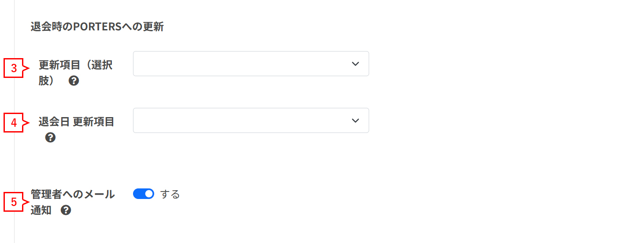The image size is (644, 243).
Task: Click chevron arrow in 更新項目（選択肢） select box
Action: (355, 64)
